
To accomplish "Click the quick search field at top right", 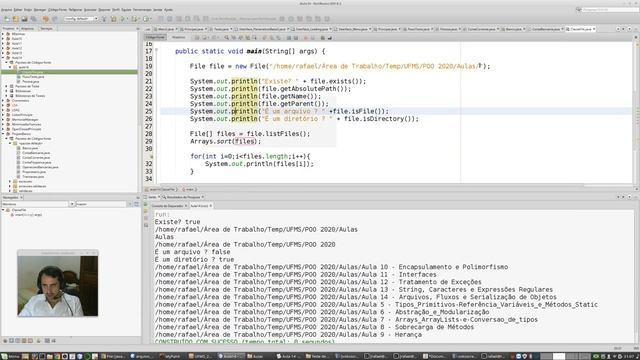I will [608, 9].
